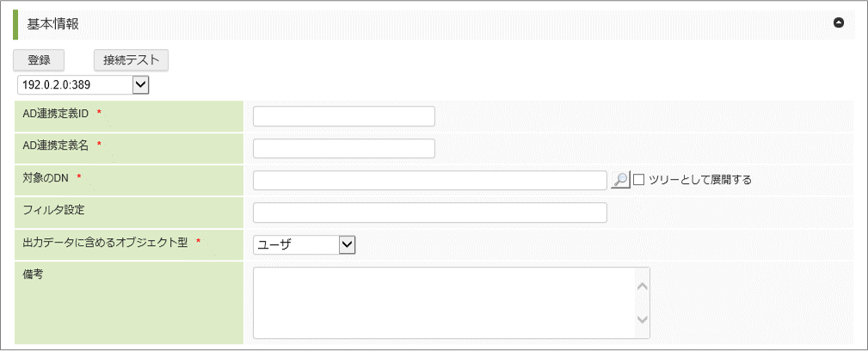The height and width of the screenshot is (351, 868).
Task: Click the AD連携定義名 row label
Action: point(56,145)
